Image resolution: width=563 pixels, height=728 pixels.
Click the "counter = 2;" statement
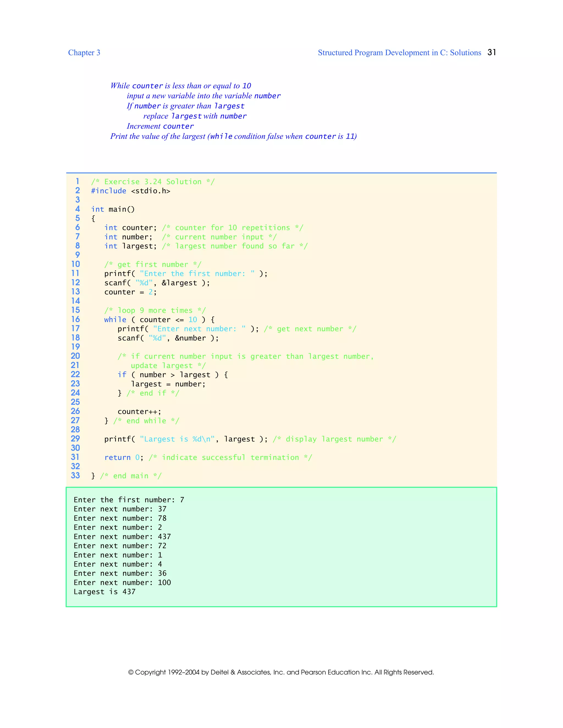[130, 292]
